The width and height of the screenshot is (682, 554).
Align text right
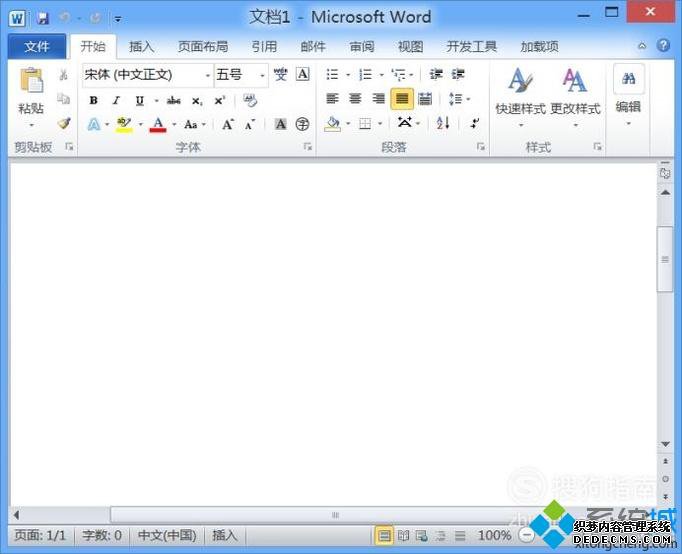click(x=378, y=99)
